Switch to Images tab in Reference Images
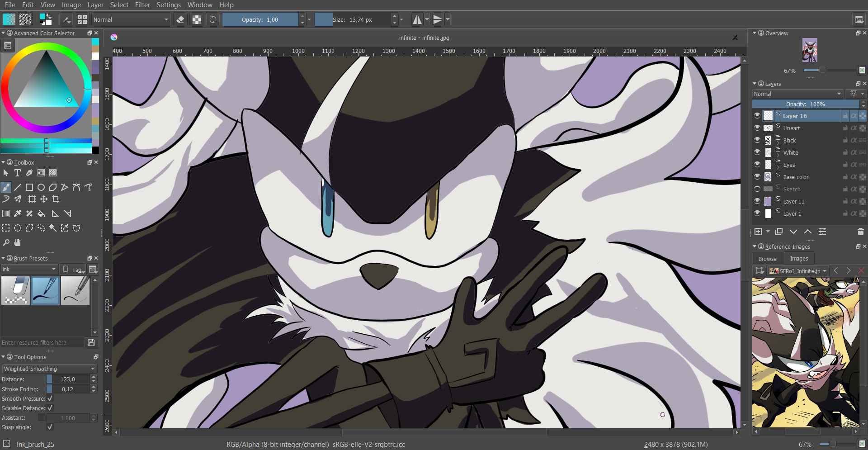Screen dimensions: 868x450 (799, 259)
